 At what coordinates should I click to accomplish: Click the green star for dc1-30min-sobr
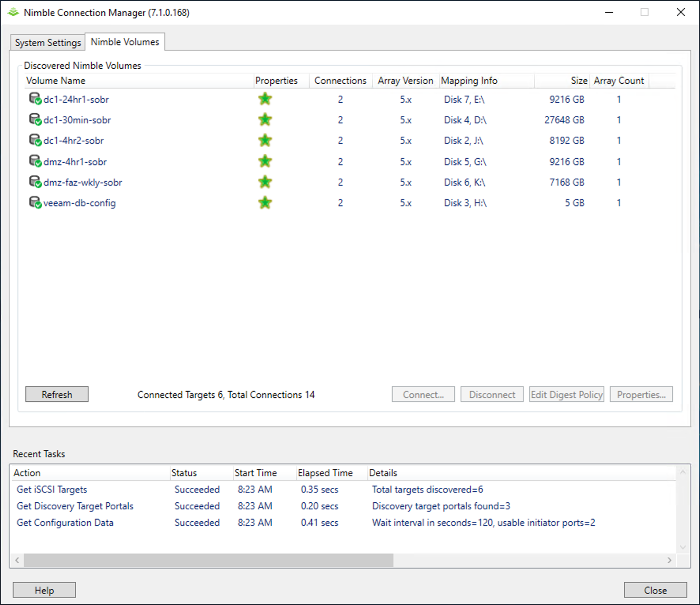click(x=265, y=119)
